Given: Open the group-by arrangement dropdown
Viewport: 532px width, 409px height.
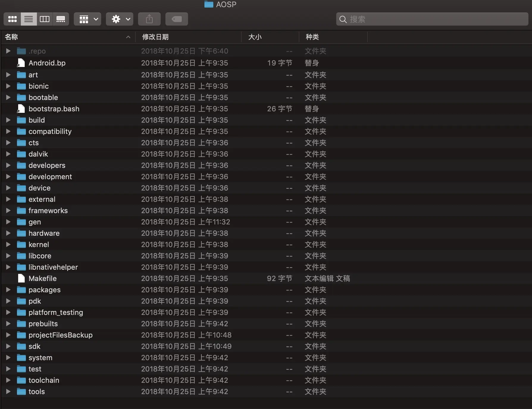Looking at the screenshot, I should click(x=87, y=19).
